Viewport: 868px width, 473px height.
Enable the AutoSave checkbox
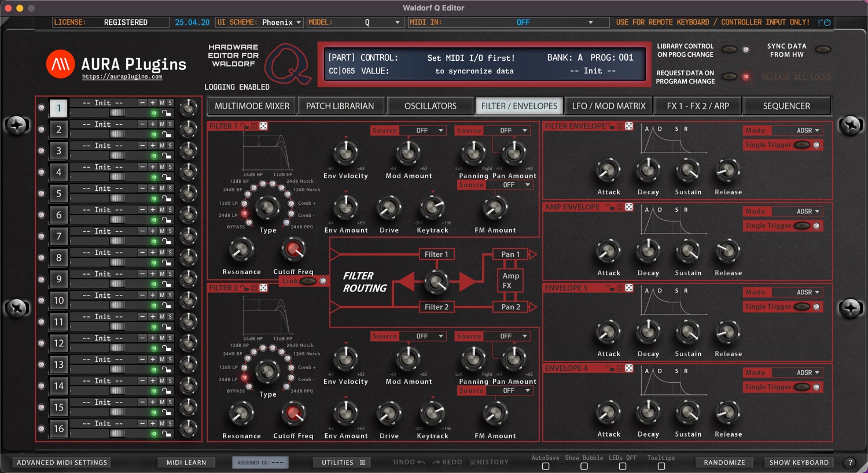point(546,466)
